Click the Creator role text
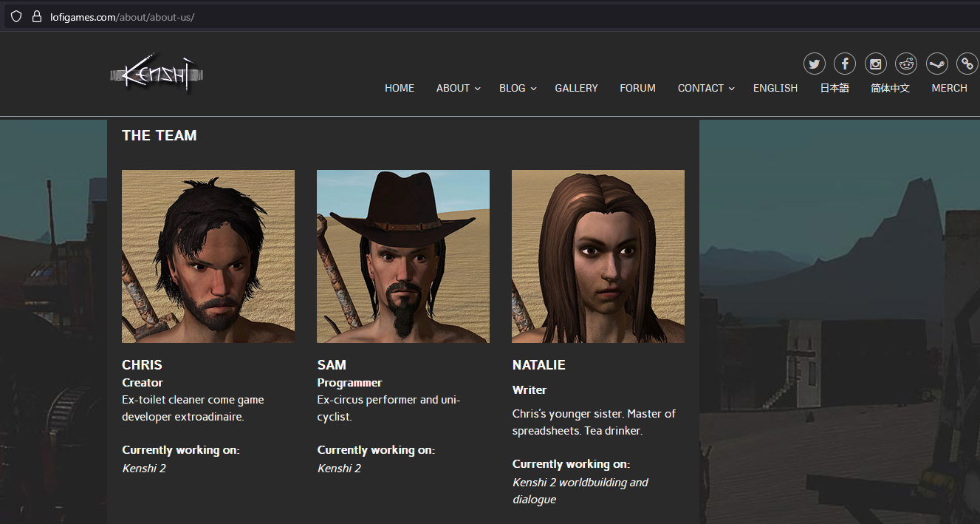The image size is (980, 524). coord(143,383)
